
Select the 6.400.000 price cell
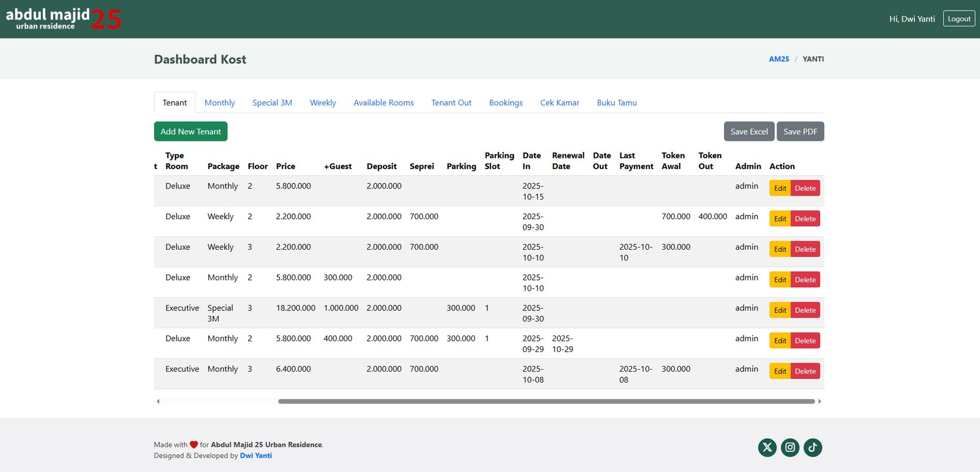293,369
